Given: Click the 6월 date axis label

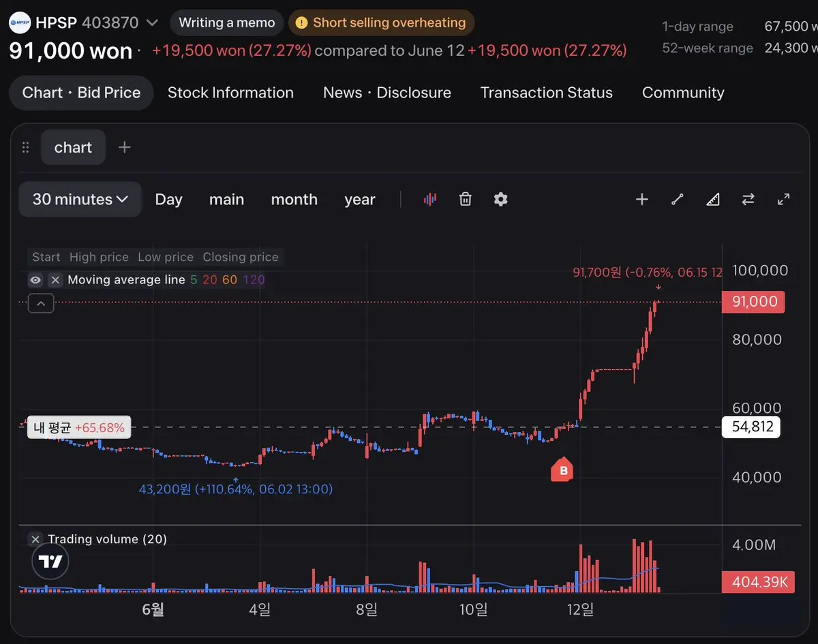Looking at the screenshot, I should (x=153, y=609).
